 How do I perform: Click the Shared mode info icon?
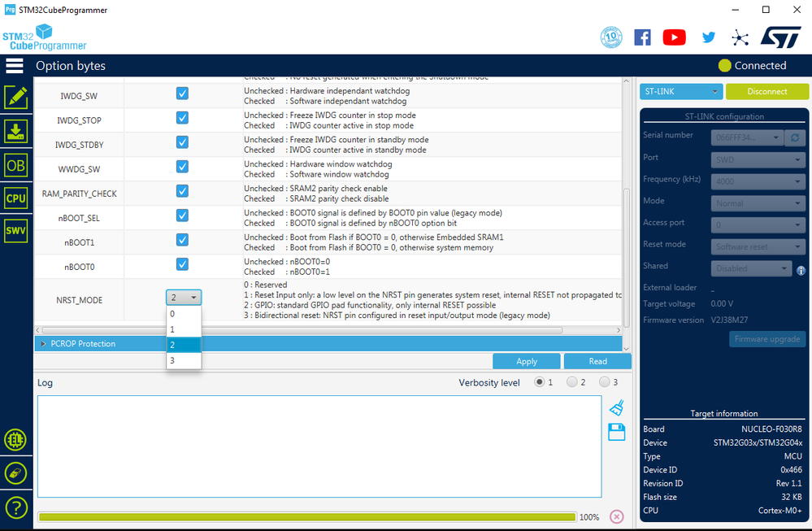click(x=801, y=271)
